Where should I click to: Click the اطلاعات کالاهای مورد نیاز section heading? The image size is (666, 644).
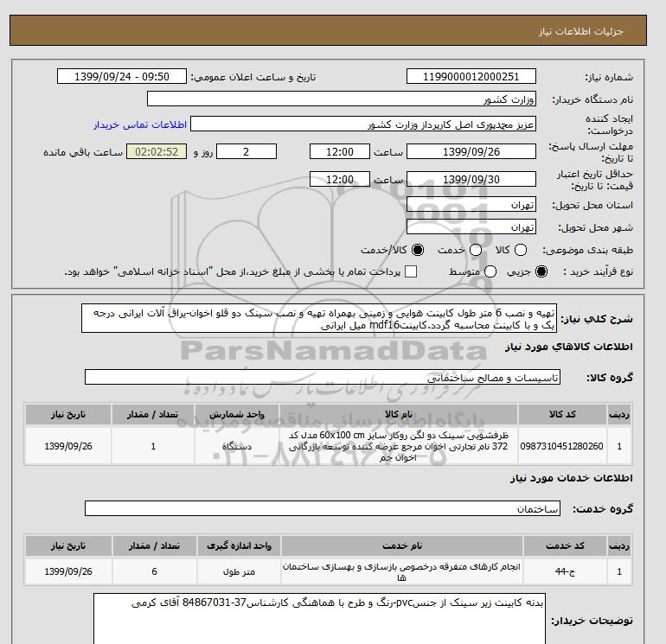click(x=569, y=347)
